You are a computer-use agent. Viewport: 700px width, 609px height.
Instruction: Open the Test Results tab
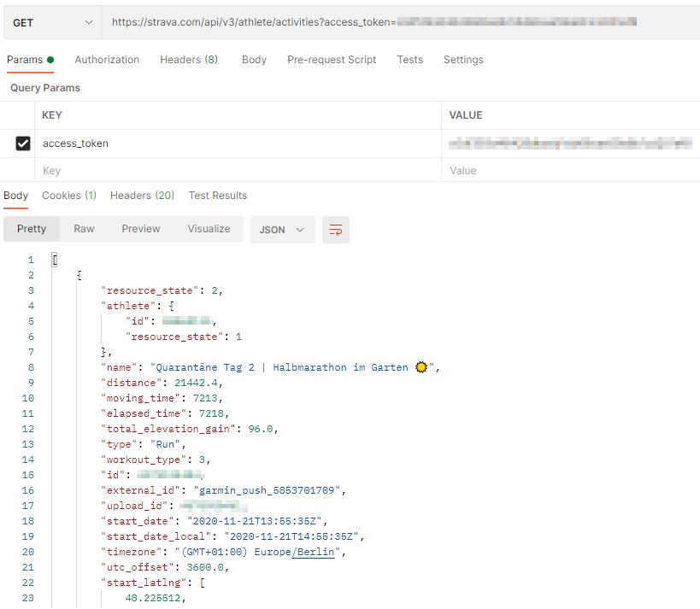click(x=218, y=196)
